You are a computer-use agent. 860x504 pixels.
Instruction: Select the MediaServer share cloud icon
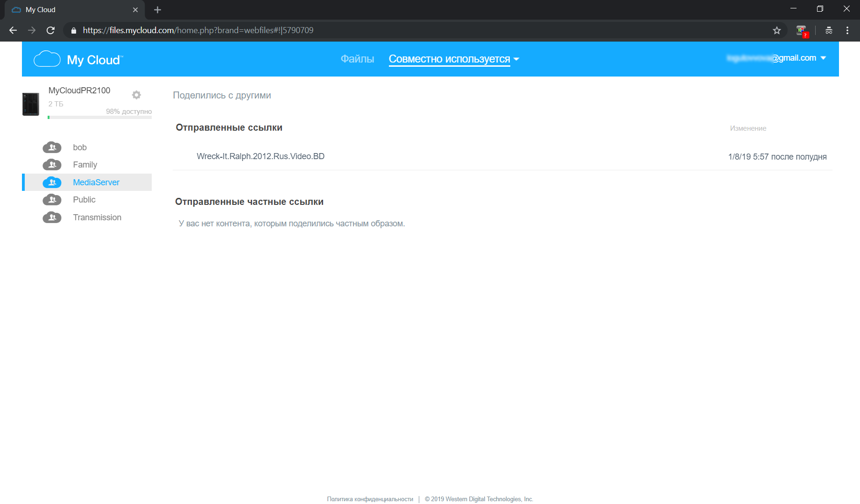tap(52, 182)
